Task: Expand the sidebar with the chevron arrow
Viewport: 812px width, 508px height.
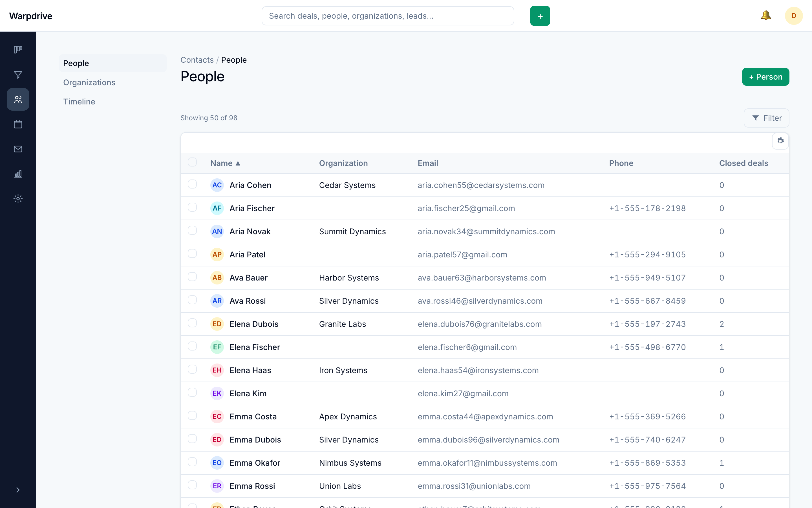Action: click(x=18, y=490)
